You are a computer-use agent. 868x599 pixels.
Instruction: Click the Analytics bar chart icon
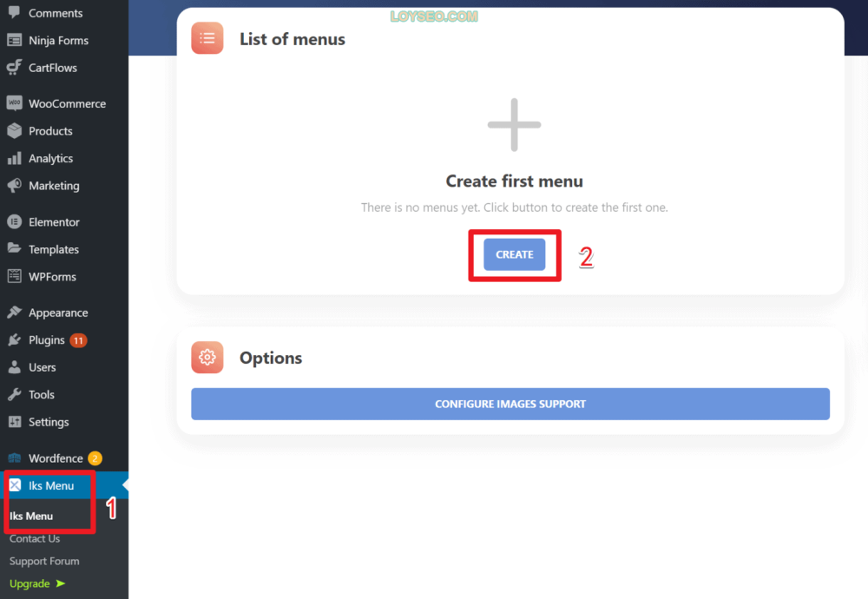click(15, 158)
